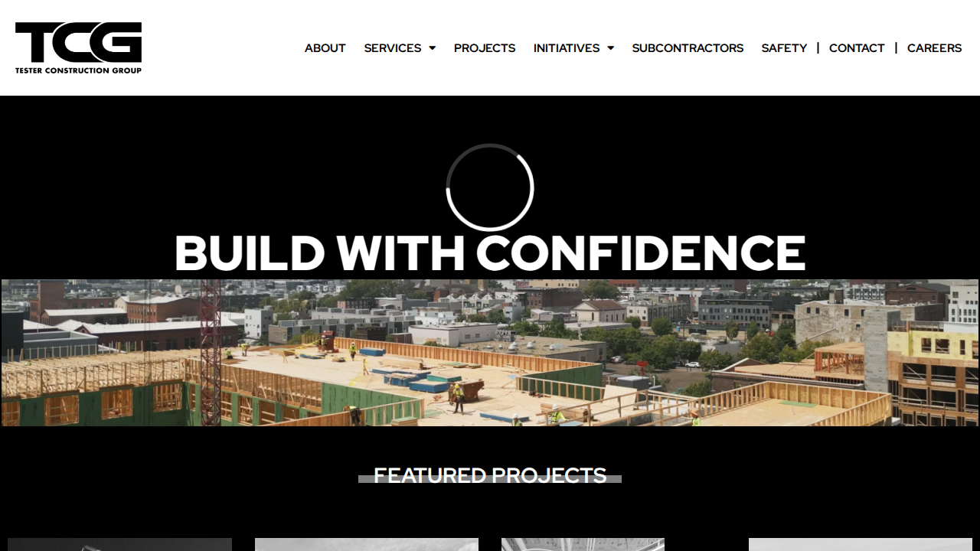Open the Services menu item
Screen dimensions: 980x551
coord(393,48)
